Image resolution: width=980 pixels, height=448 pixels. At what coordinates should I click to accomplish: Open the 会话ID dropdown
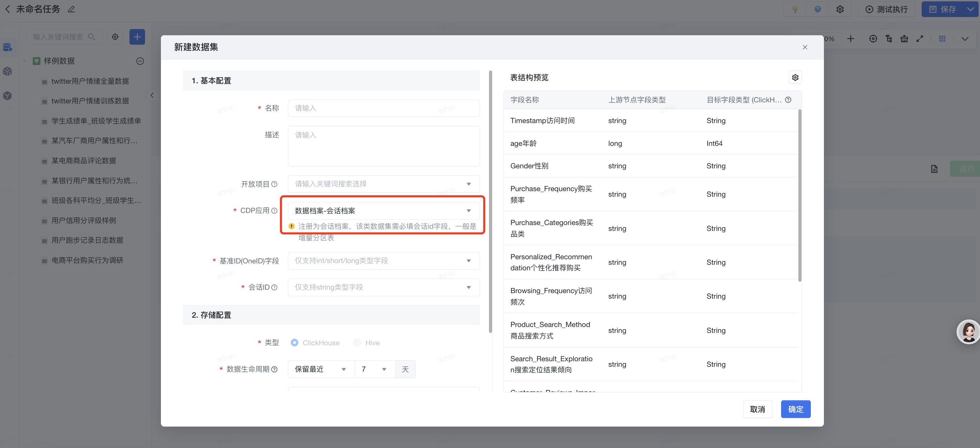(384, 287)
